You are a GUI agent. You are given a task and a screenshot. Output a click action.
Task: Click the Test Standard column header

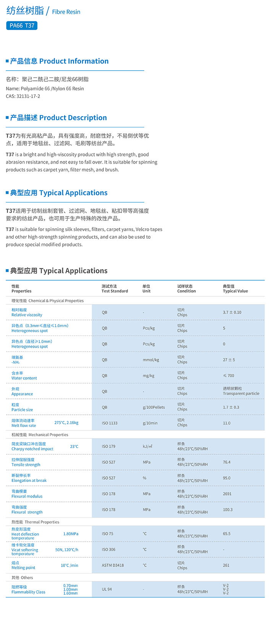click(x=115, y=289)
